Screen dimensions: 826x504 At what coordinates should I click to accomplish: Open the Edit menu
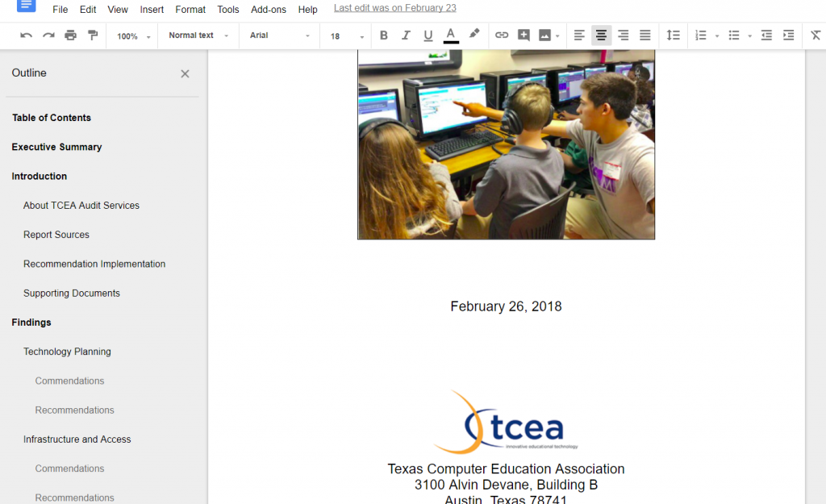(x=88, y=10)
